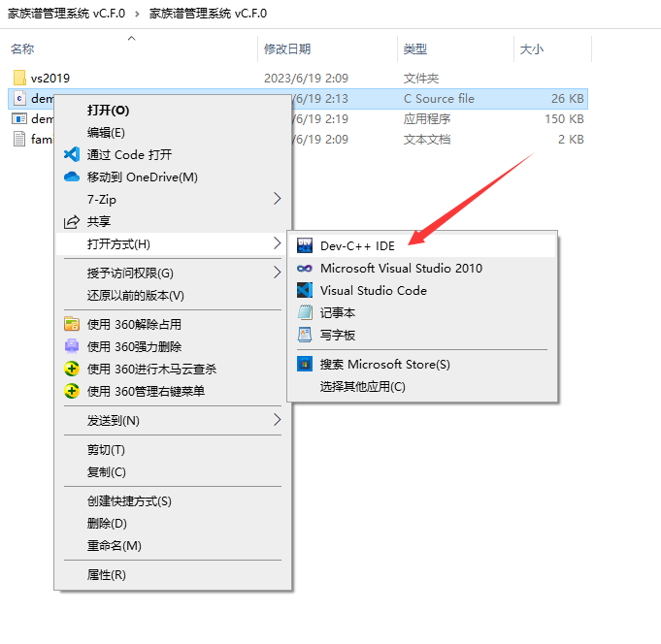
Task: Open with 写字板
Action: 422,335
